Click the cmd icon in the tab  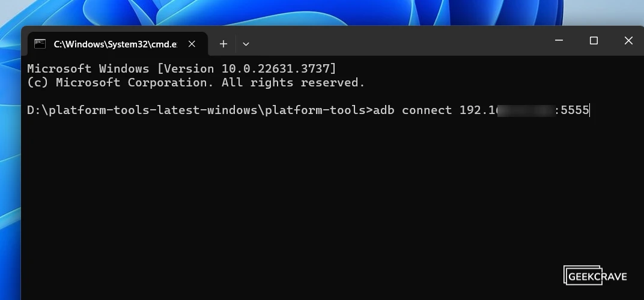[x=40, y=44]
